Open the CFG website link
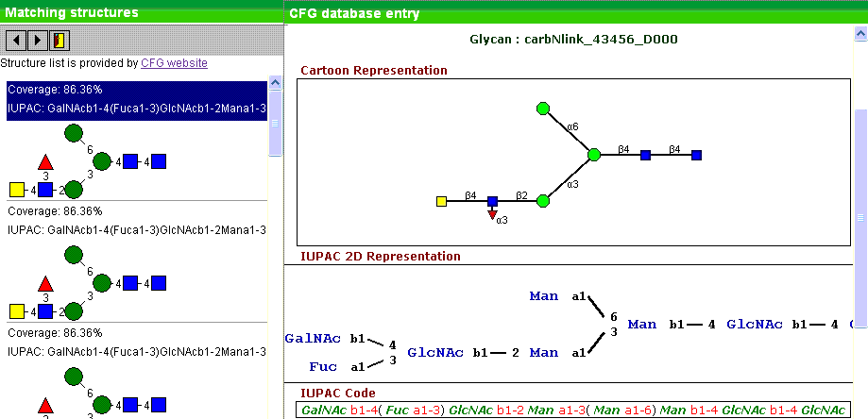 point(174,63)
